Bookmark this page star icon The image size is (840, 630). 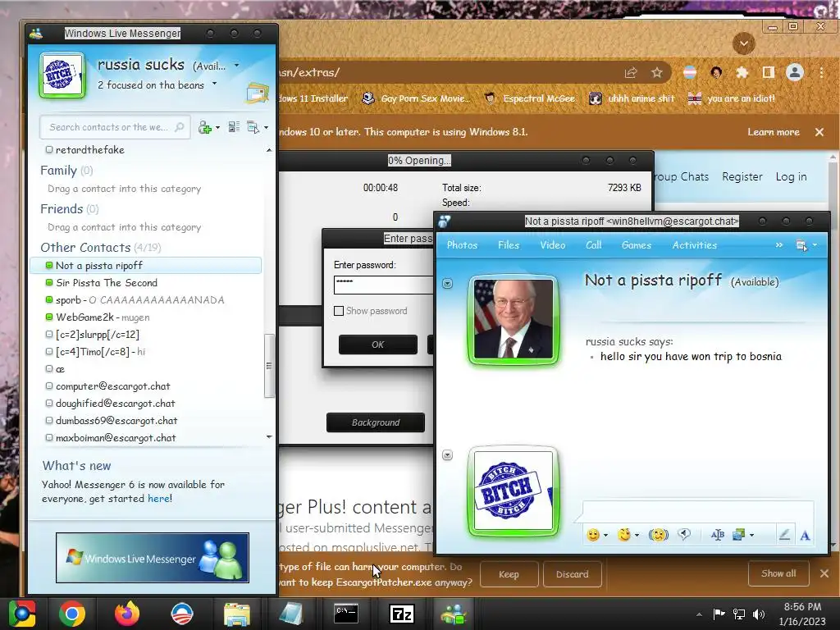pyautogui.click(x=657, y=73)
